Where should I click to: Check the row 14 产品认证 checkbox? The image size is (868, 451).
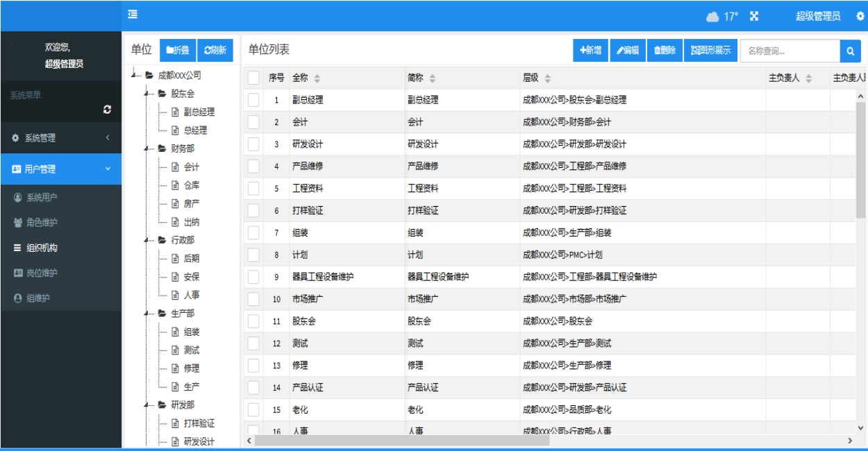[x=253, y=387]
